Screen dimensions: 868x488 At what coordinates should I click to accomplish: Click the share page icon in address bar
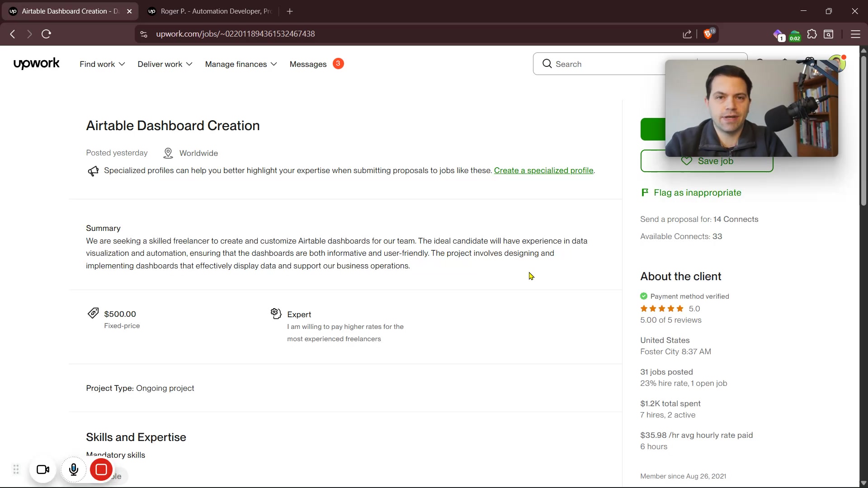point(687,34)
